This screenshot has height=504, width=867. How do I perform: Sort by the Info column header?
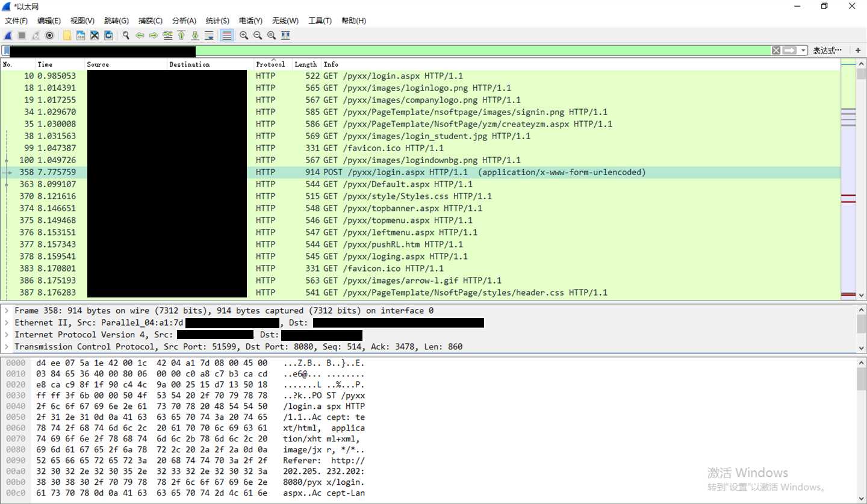tap(580, 64)
